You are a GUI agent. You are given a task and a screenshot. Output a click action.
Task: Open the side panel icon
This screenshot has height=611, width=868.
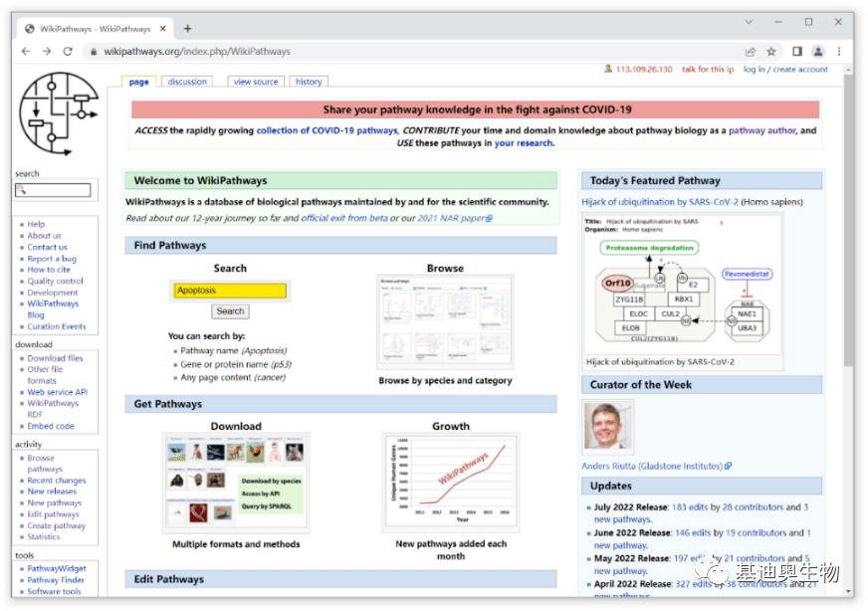(797, 52)
